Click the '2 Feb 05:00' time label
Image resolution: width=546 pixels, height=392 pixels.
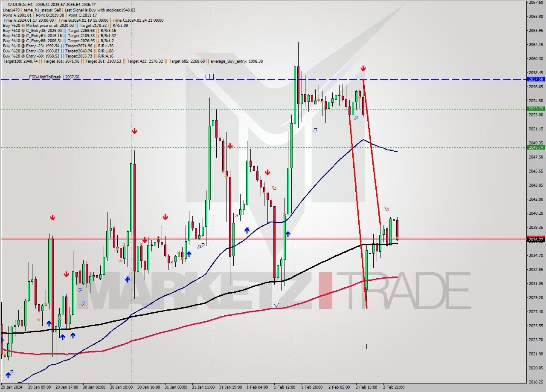pyautogui.click(x=339, y=387)
